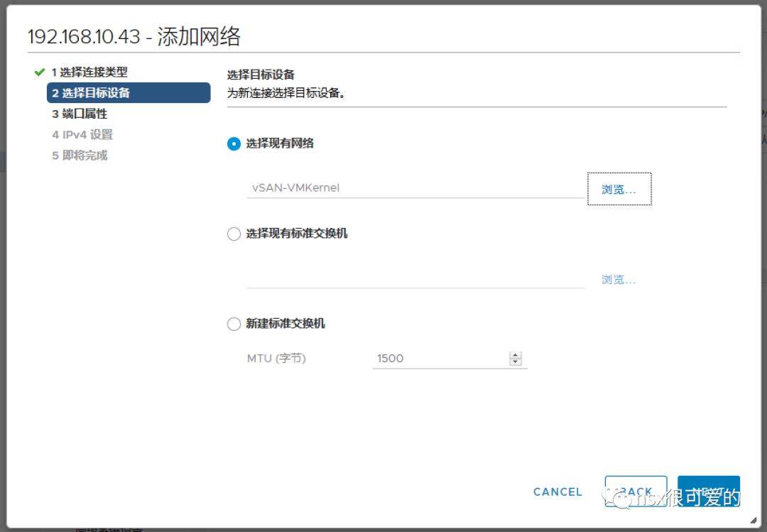Click 浏览 link for existing standard switch
This screenshot has height=532, width=767.
(x=619, y=280)
